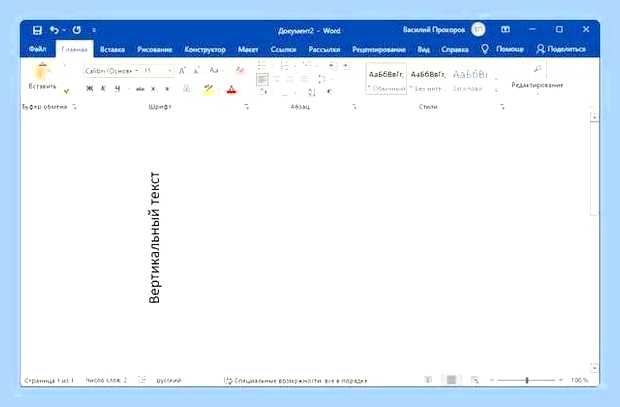620x407 pixels.
Task: Toggle Bold (Ж) formatting
Action: (89, 89)
